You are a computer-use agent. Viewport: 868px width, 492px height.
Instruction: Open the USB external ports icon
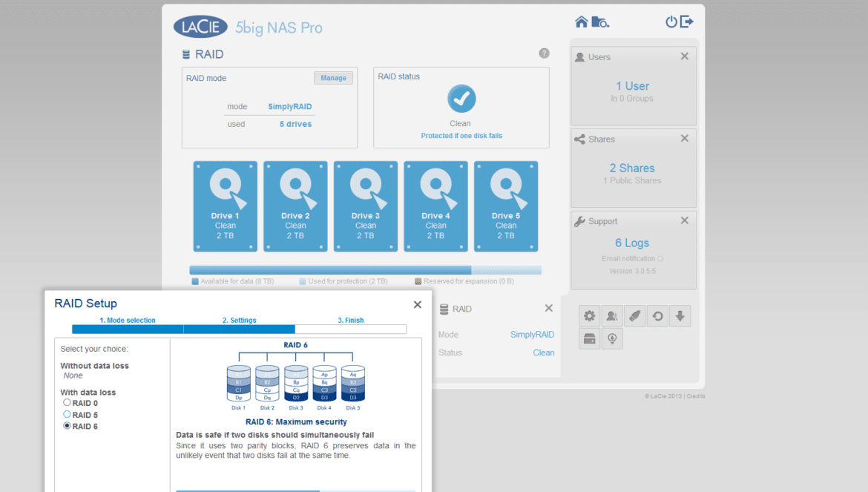(635, 316)
